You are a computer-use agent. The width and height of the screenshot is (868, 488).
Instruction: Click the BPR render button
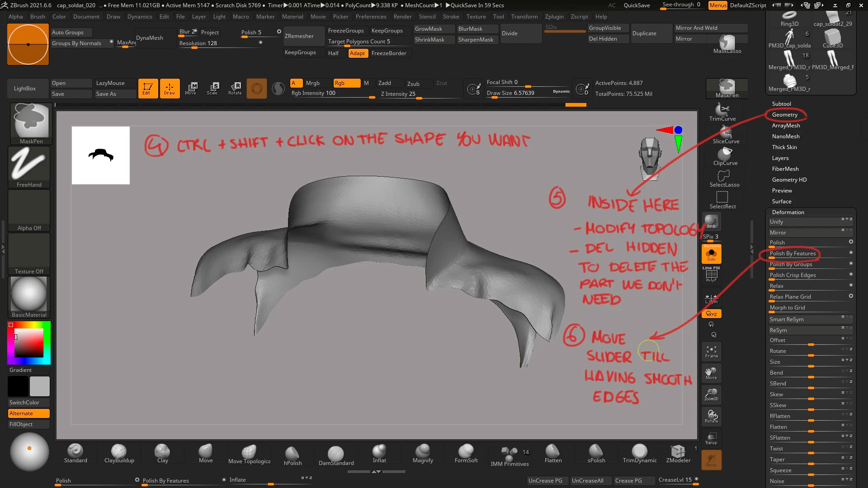[711, 221]
